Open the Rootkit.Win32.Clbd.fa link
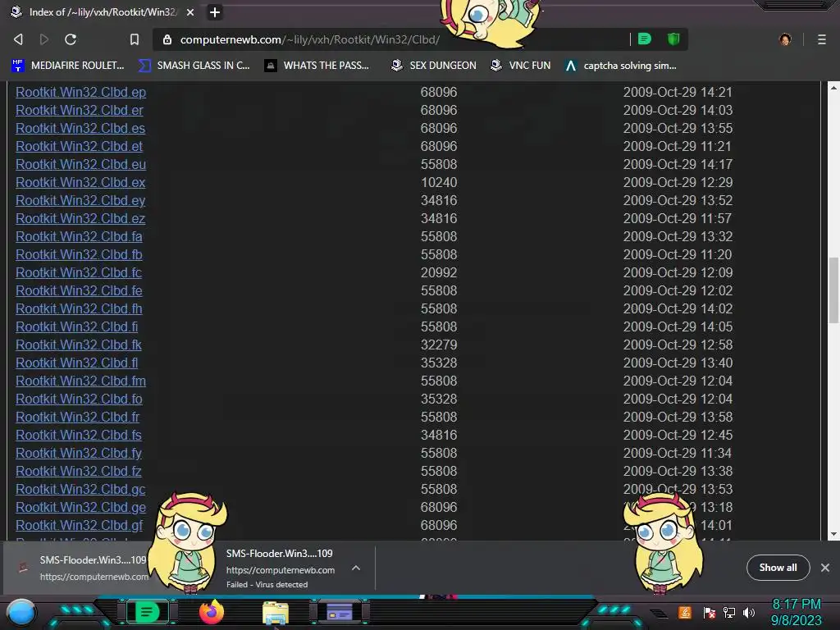 tap(79, 237)
